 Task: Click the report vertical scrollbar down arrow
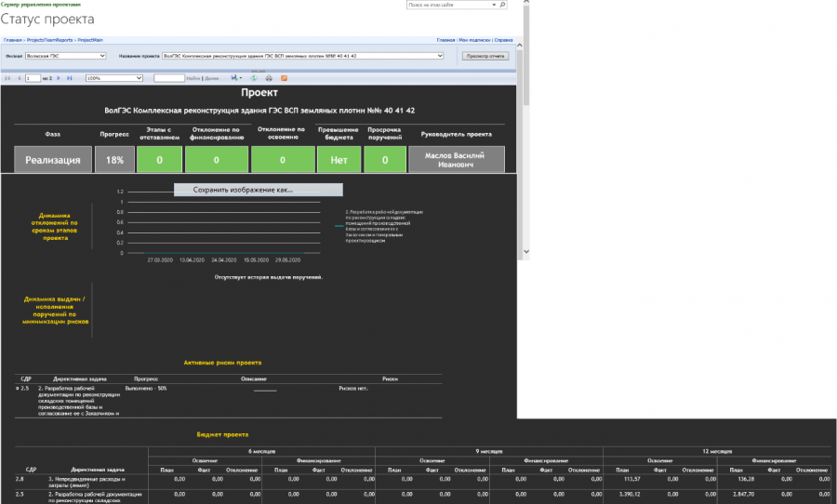(526, 251)
